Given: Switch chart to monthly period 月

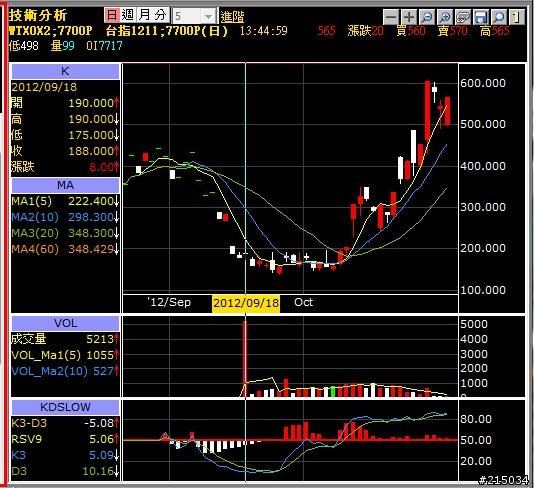Looking at the screenshot, I should click(144, 15).
